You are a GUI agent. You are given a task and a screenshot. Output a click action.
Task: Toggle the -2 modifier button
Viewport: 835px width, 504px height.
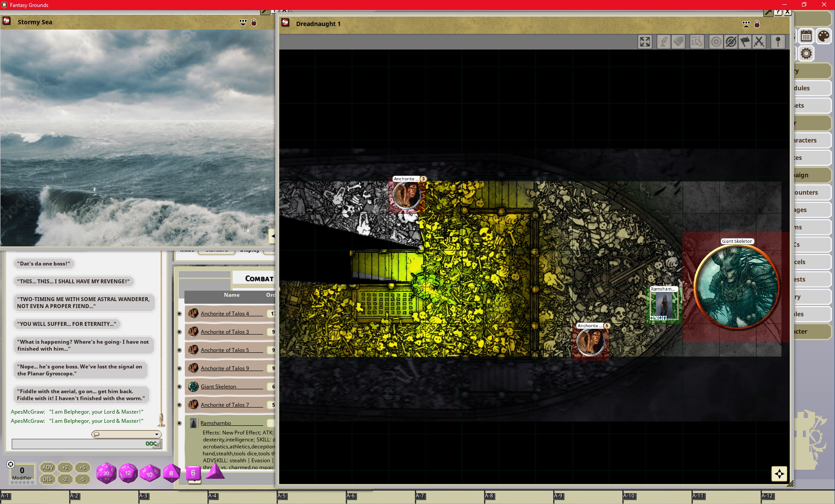click(65, 479)
